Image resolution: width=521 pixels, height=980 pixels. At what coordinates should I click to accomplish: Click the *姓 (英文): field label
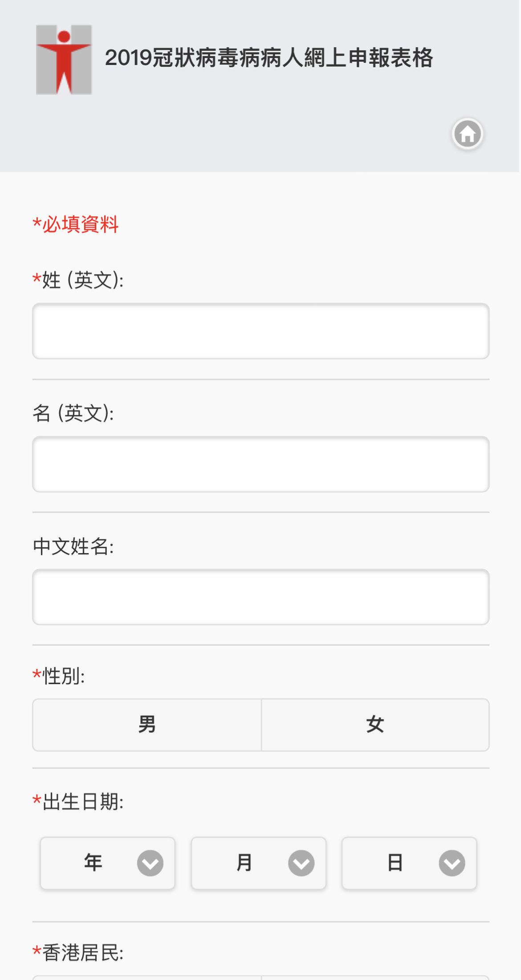pos(78,280)
